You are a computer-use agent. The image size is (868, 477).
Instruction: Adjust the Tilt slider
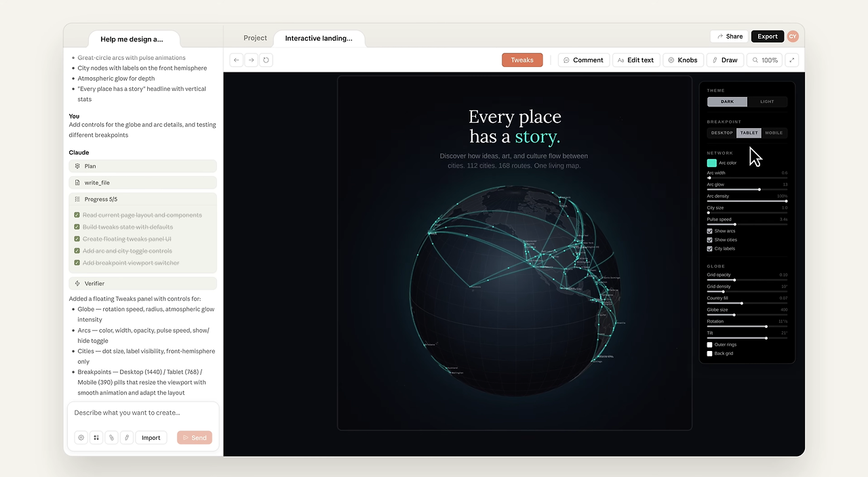tap(747, 338)
